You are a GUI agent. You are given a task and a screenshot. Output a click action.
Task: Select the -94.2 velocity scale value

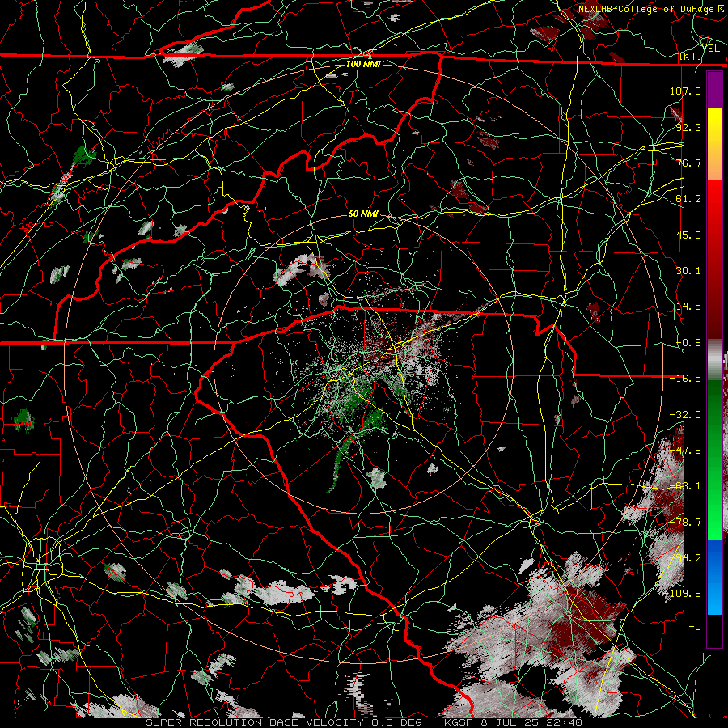coord(685,558)
